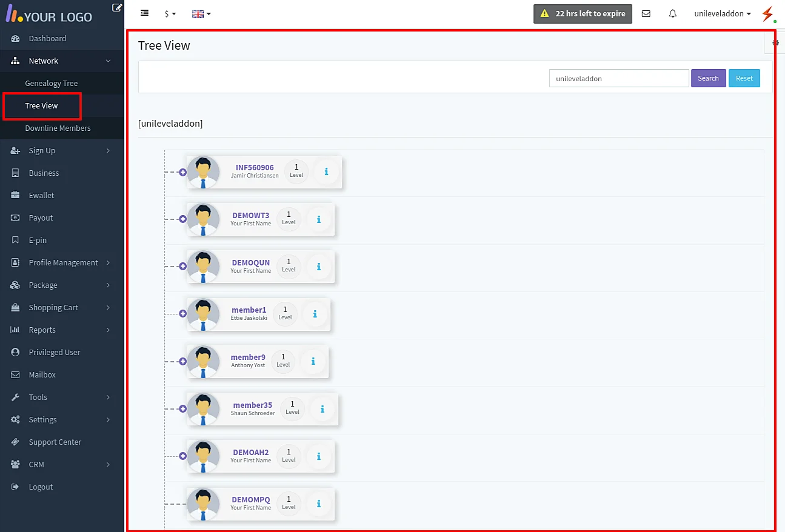Viewport: 785px width, 532px height.
Task: Expand the Shopping Cart sidebar menu
Action: 62,307
